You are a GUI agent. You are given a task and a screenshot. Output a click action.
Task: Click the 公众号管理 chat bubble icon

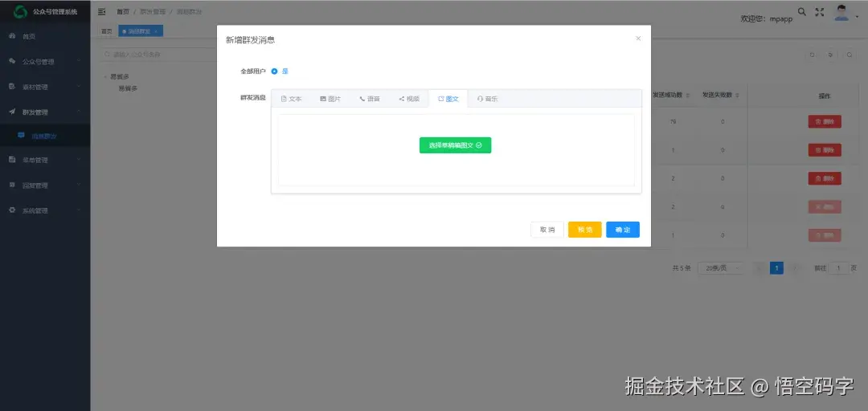click(12, 61)
